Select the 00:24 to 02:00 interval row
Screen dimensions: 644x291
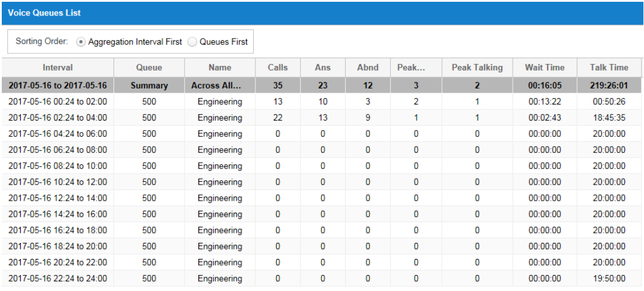point(322,102)
